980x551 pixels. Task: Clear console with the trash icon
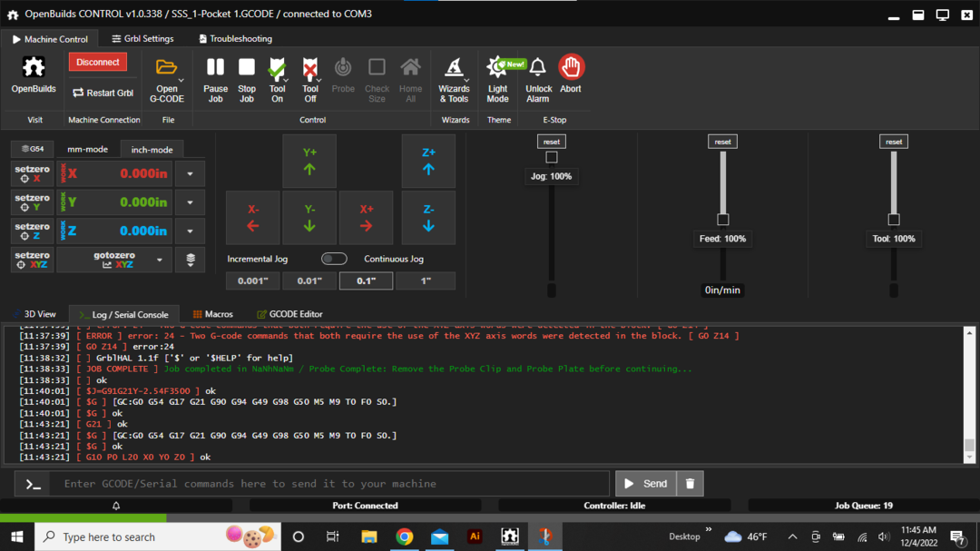coord(690,484)
